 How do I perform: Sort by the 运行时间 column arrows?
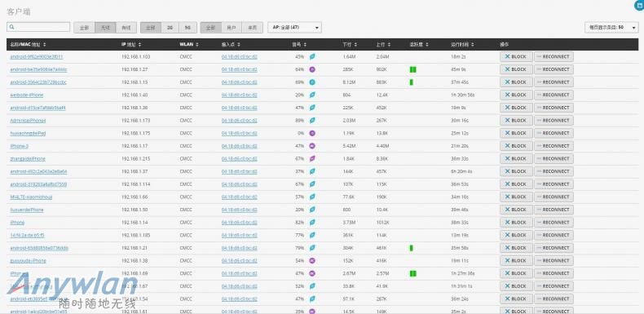[473, 44]
